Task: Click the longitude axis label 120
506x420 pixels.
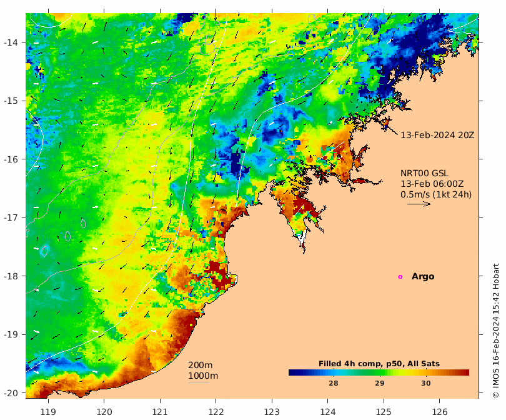Action: point(104,412)
